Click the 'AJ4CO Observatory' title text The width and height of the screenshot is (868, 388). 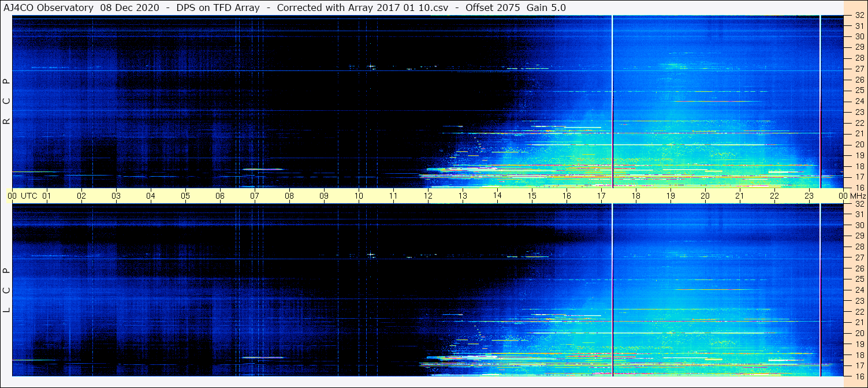(48, 8)
